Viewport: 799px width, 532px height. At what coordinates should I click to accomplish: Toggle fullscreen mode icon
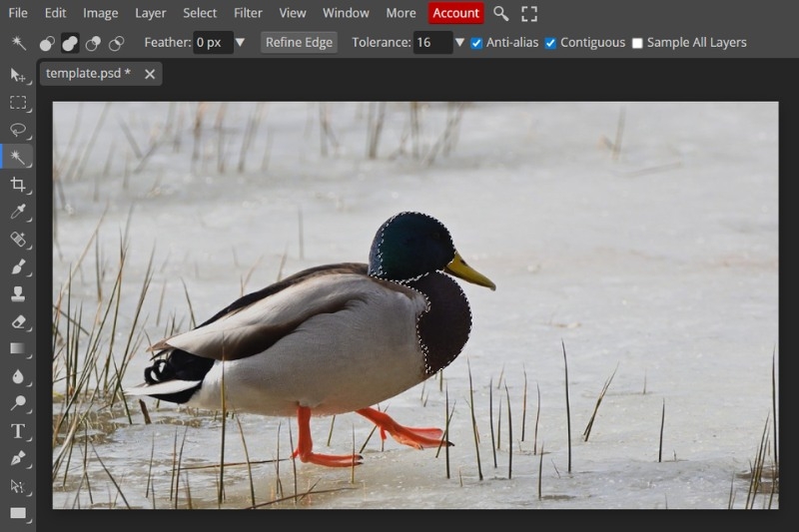tap(529, 14)
